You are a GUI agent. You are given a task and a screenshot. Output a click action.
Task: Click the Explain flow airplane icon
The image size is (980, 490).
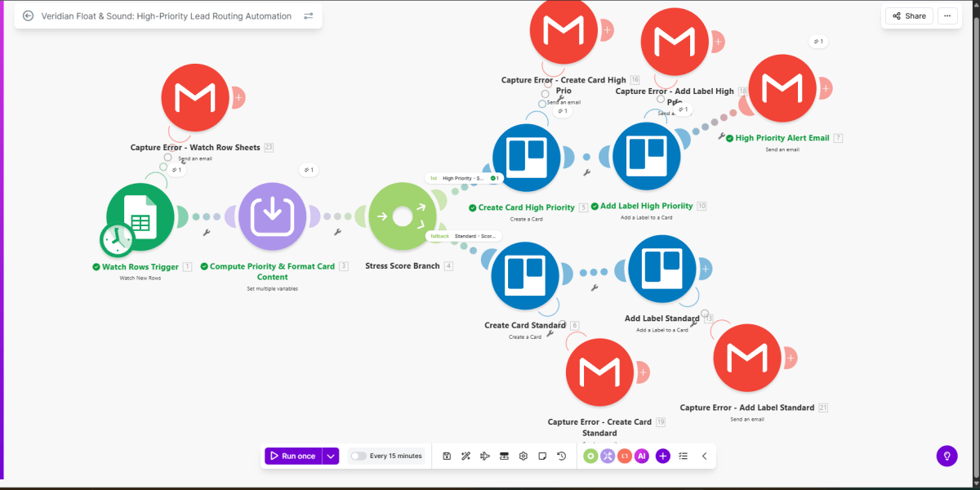tap(485, 456)
